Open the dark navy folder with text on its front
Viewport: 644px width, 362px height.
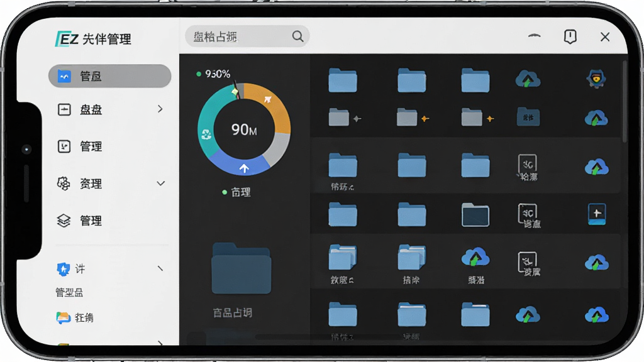tap(528, 118)
